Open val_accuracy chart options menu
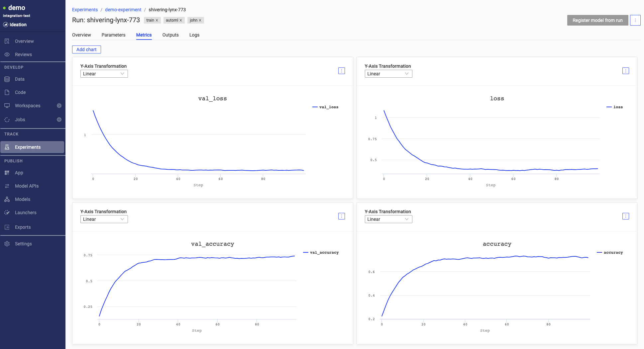This screenshot has height=349, width=644. click(x=342, y=216)
